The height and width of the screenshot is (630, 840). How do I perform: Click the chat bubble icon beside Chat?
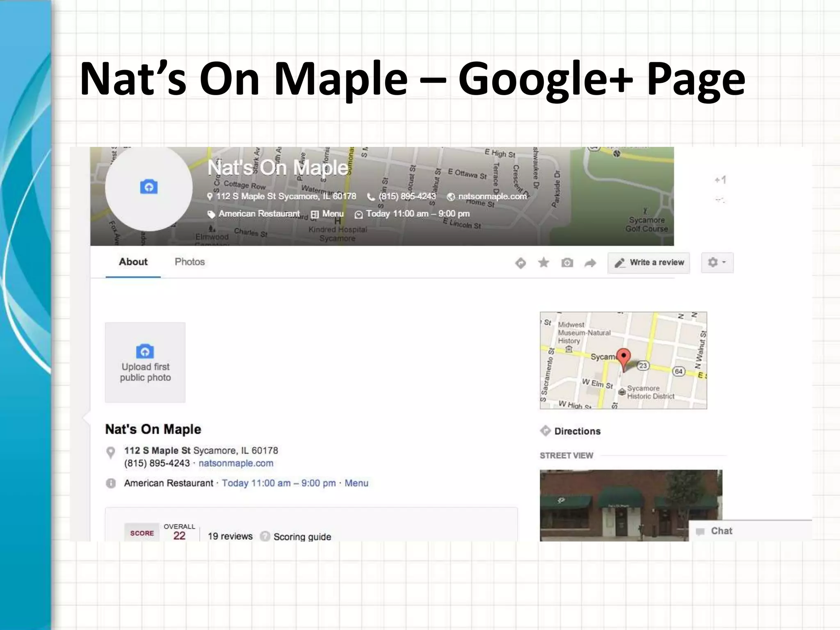[700, 532]
